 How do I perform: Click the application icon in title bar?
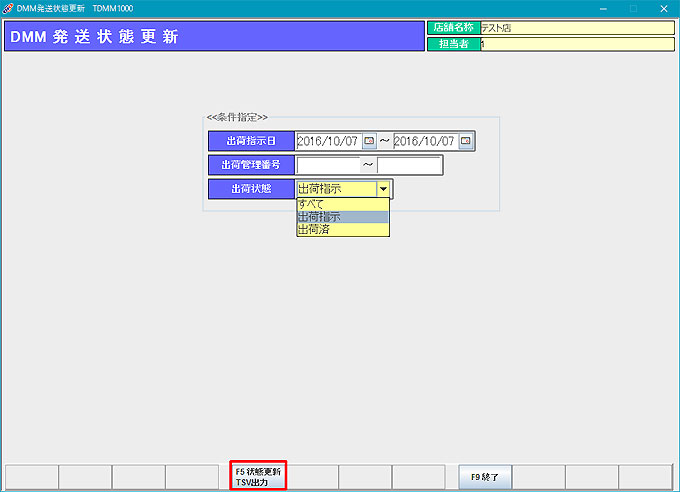click(x=8, y=8)
